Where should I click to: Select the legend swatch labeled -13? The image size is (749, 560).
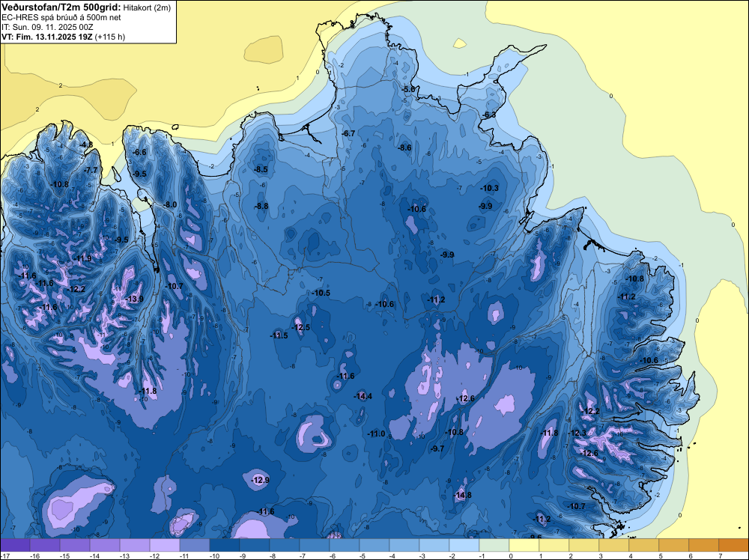135,545
